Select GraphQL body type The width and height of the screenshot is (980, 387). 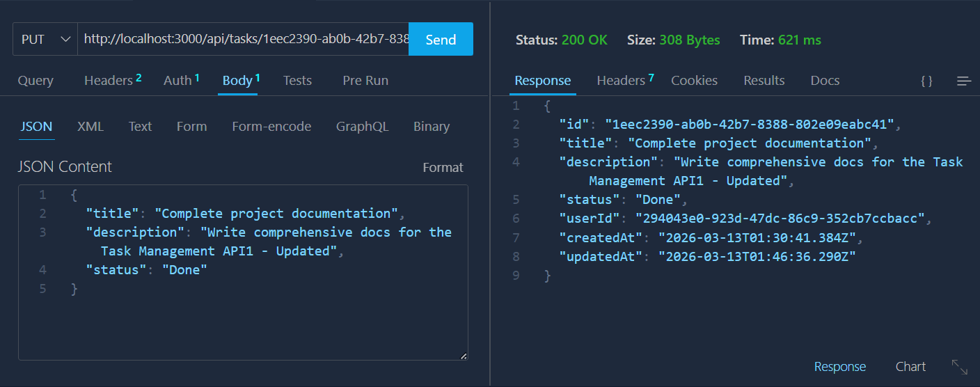[x=362, y=127]
